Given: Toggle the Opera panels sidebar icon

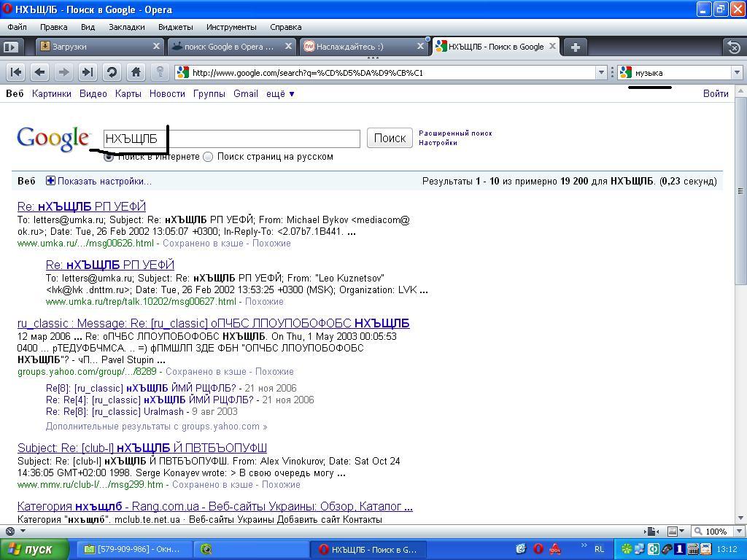Looking at the screenshot, I should point(10,47).
